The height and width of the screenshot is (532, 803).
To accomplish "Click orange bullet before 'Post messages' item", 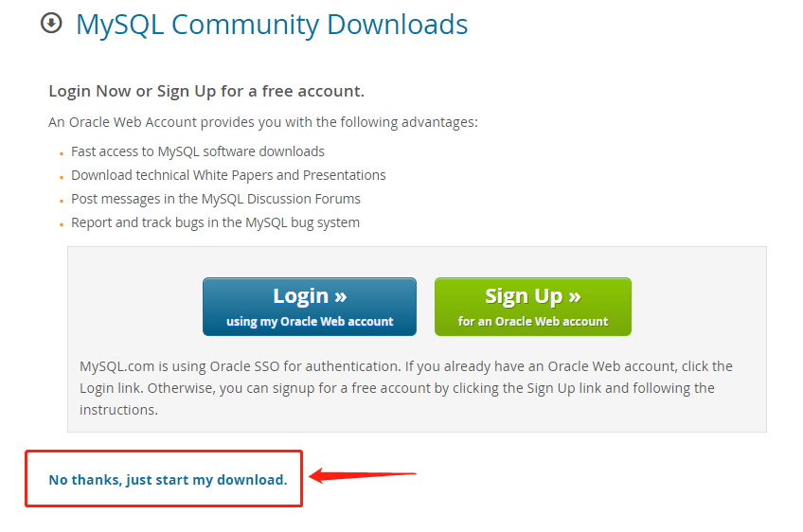I will click(x=62, y=202).
